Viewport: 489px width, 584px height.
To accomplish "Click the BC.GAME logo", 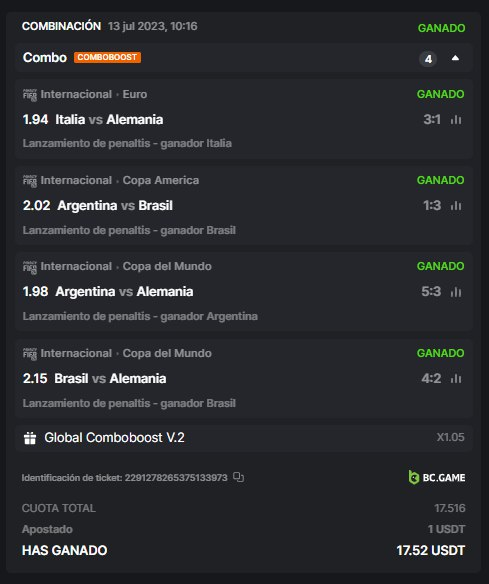I will click(436, 477).
